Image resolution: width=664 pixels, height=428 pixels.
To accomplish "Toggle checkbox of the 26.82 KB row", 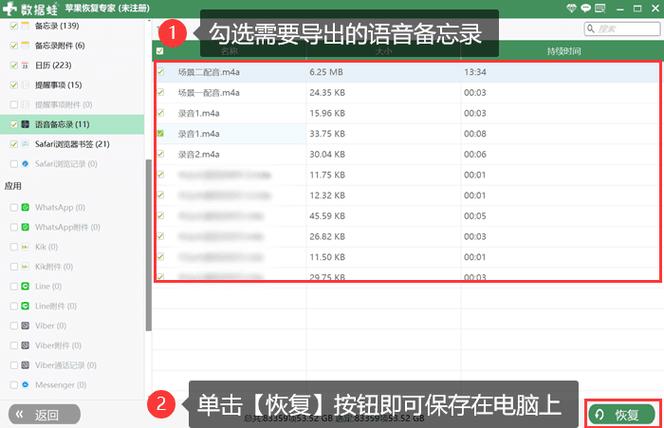I will [161, 236].
